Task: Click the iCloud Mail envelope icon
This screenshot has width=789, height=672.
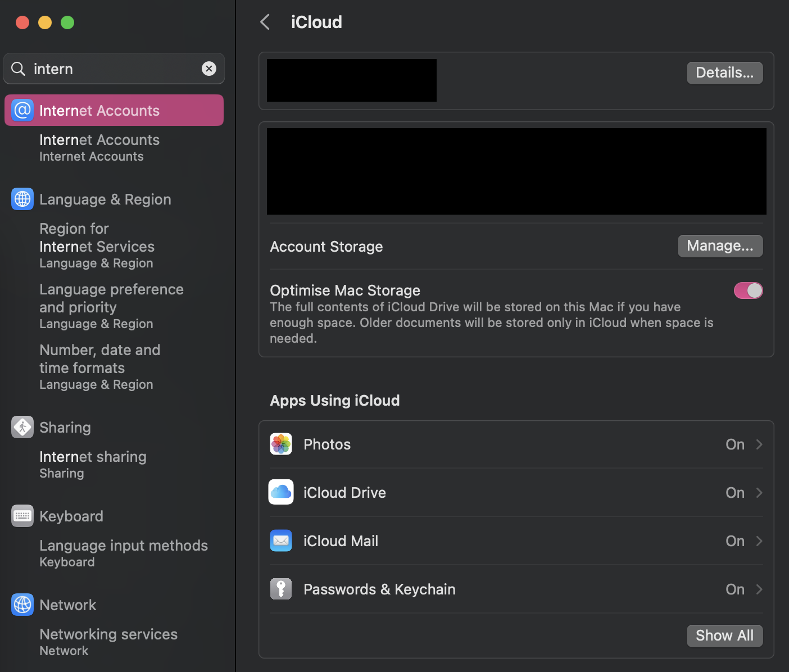Action: coord(281,541)
